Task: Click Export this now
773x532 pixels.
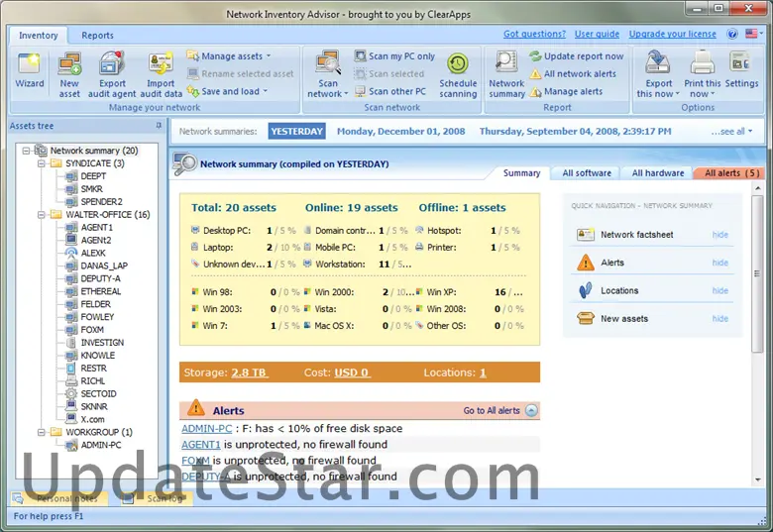Action: 658,75
